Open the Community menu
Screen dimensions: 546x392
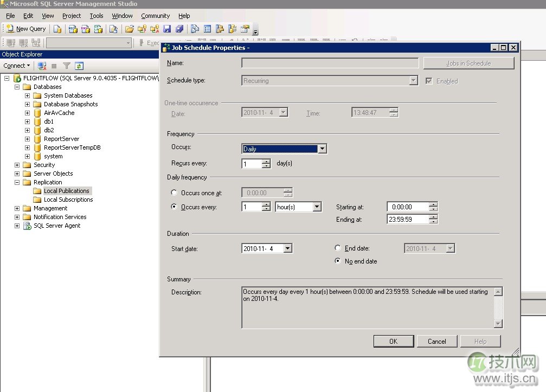tap(155, 16)
